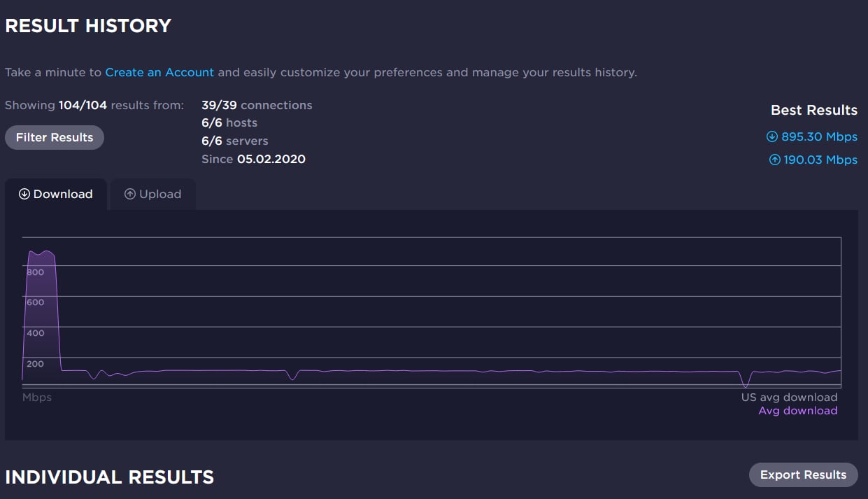Click upload icon beside 190.03 Mbps

pyautogui.click(x=774, y=160)
